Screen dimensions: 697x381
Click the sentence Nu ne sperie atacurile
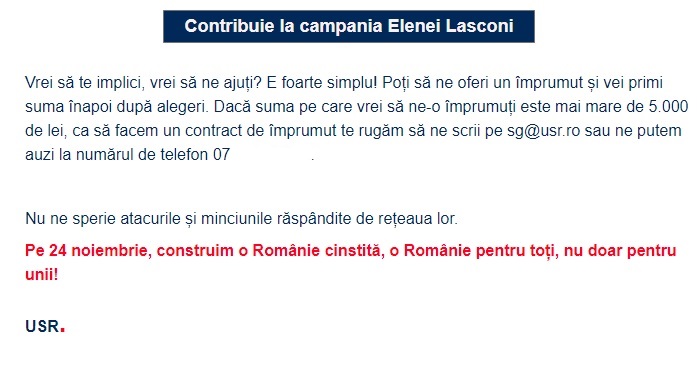pyautogui.click(x=241, y=219)
